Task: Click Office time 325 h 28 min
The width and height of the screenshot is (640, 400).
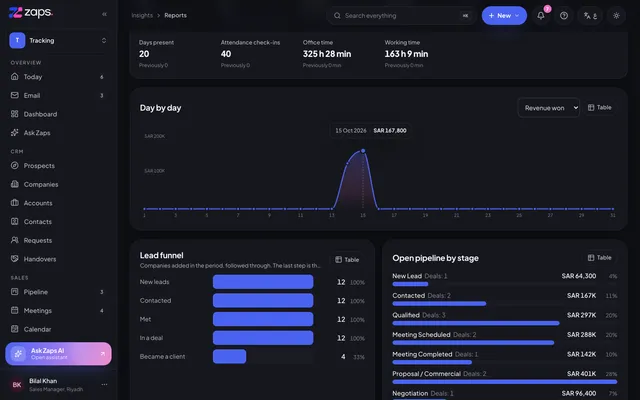Action: click(x=327, y=54)
